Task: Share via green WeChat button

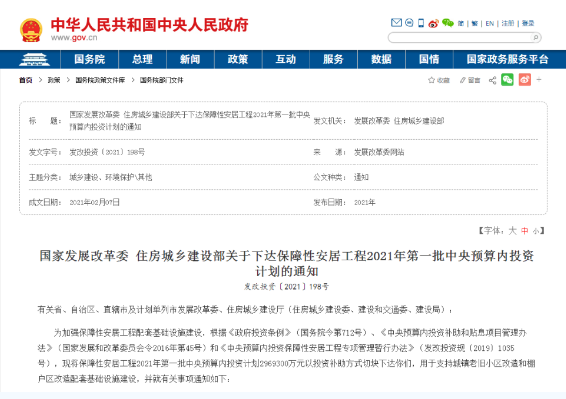Action: [507, 80]
